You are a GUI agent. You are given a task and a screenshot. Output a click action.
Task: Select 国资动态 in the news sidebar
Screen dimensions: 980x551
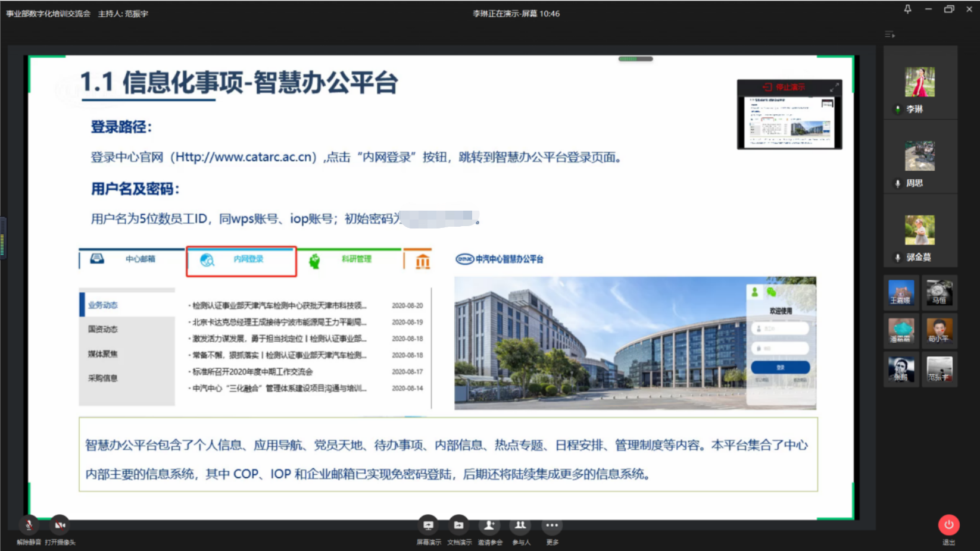coord(103,329)
